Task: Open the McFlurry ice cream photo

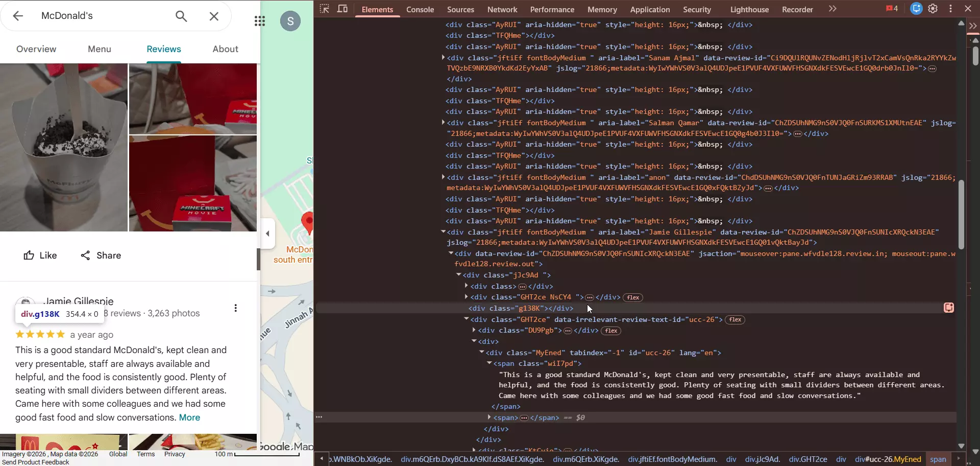Action: pos(64,147)
